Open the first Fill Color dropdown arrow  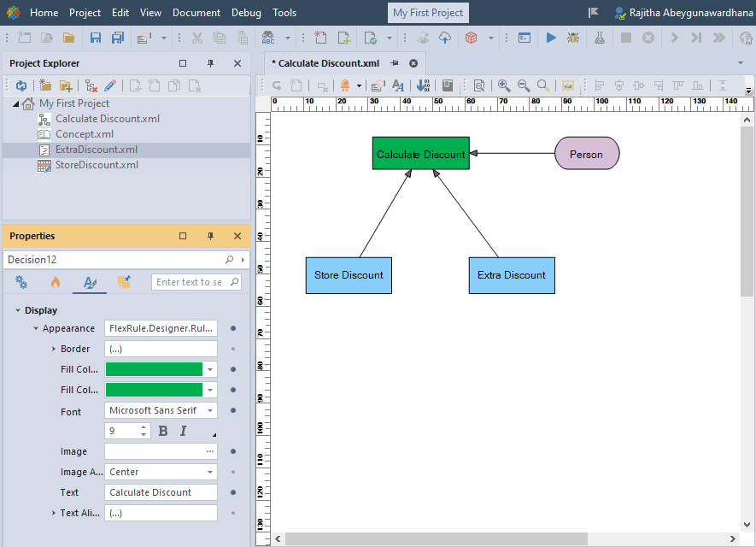click(210, 369)
